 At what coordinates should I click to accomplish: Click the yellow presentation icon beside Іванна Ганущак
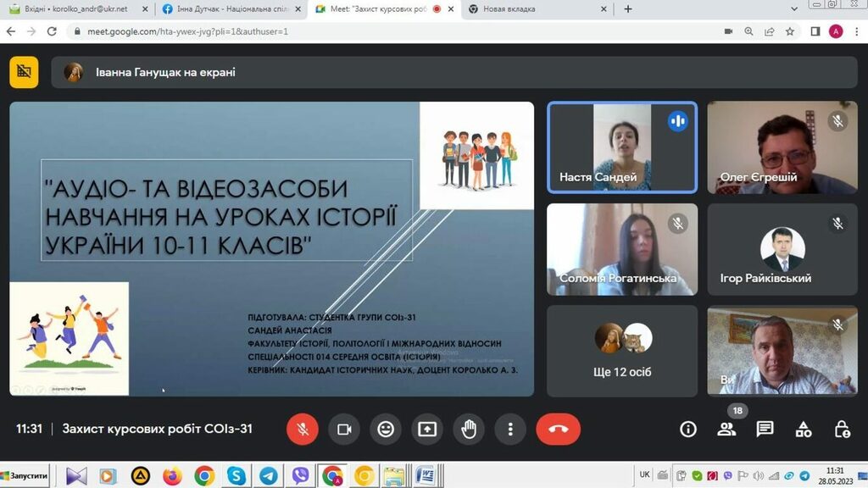click(x=24, y=72)
